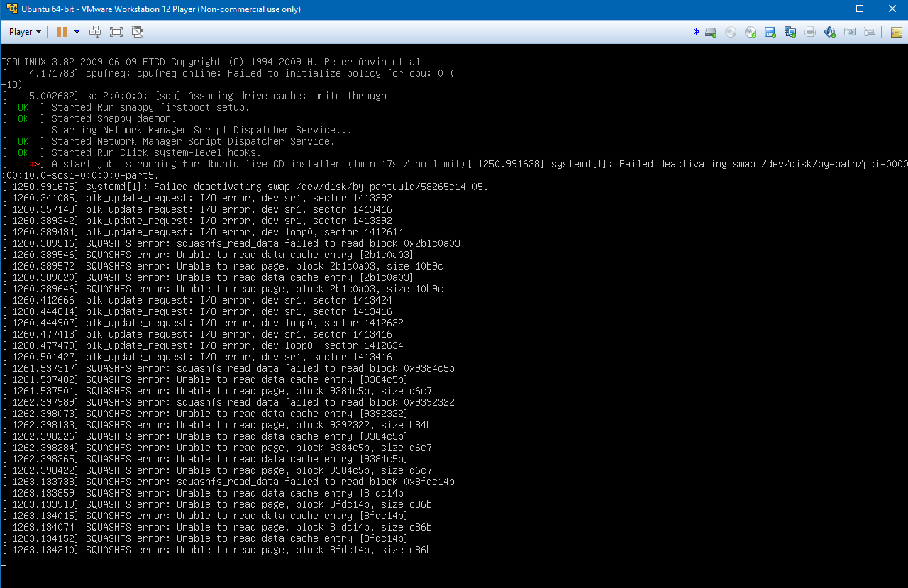Image resolution: width=908 pixels, height=588 pixels.
Task: Open the network adapter device icon
Action: click(x=790, y=32)
